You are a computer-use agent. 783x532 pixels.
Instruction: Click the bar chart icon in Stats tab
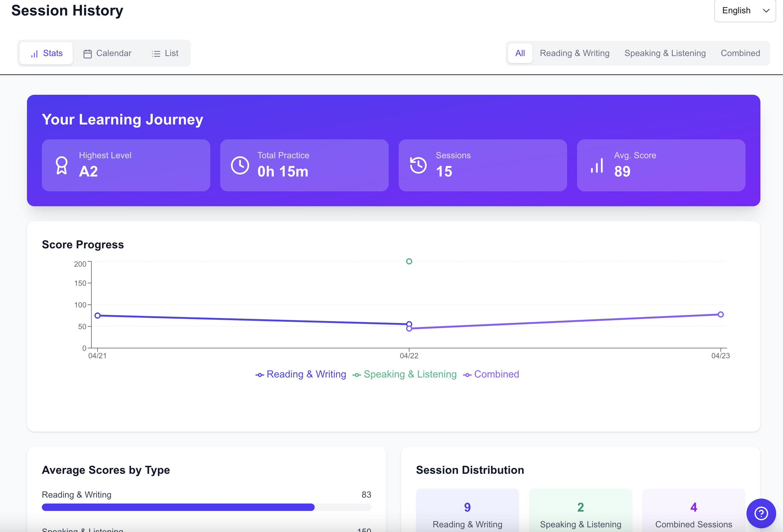[34, 54]
